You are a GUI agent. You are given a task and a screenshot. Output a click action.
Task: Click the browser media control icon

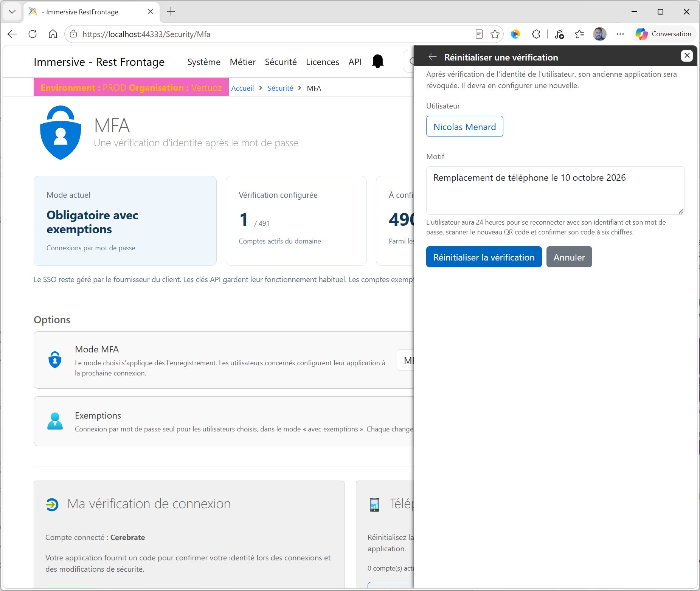[559, 34]
